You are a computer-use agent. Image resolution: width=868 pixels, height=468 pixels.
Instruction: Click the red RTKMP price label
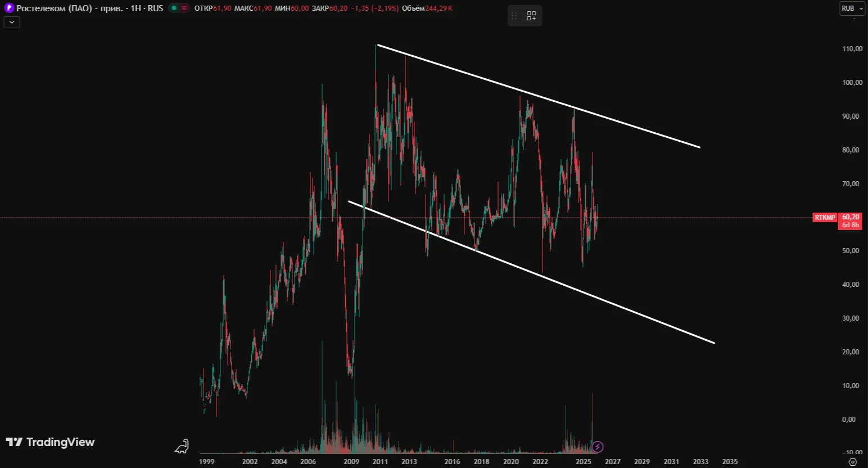pyautogui.click(x=825, y=218)
